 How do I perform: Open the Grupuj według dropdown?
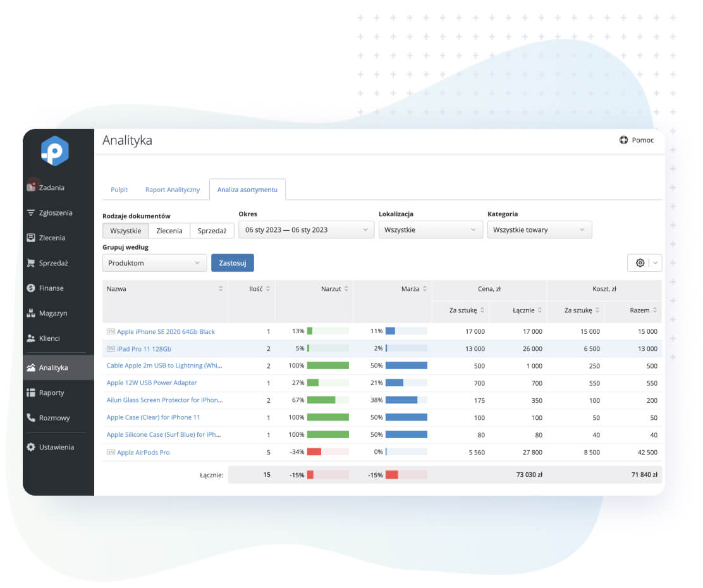pyautogui.click(x=154, y=262)
